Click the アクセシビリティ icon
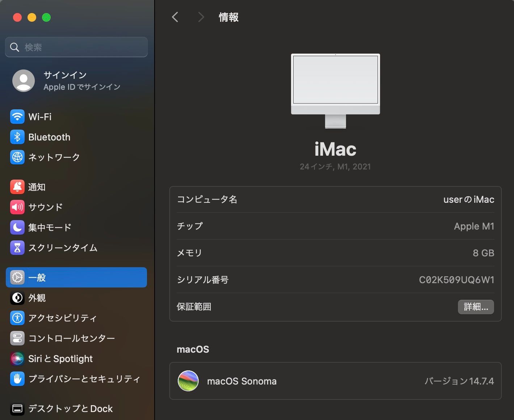Viewport: 514px width, 420px height. (x=17, y=318)
